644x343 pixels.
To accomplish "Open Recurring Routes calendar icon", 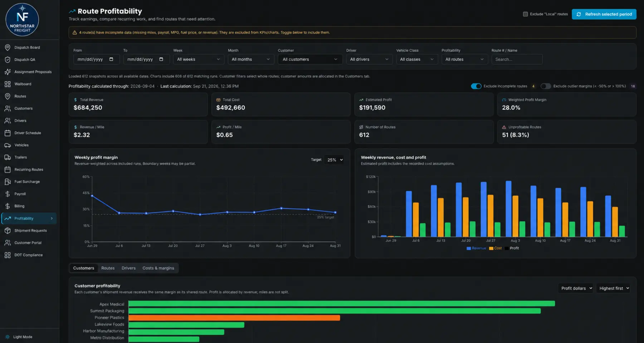I will pos(8,170).
